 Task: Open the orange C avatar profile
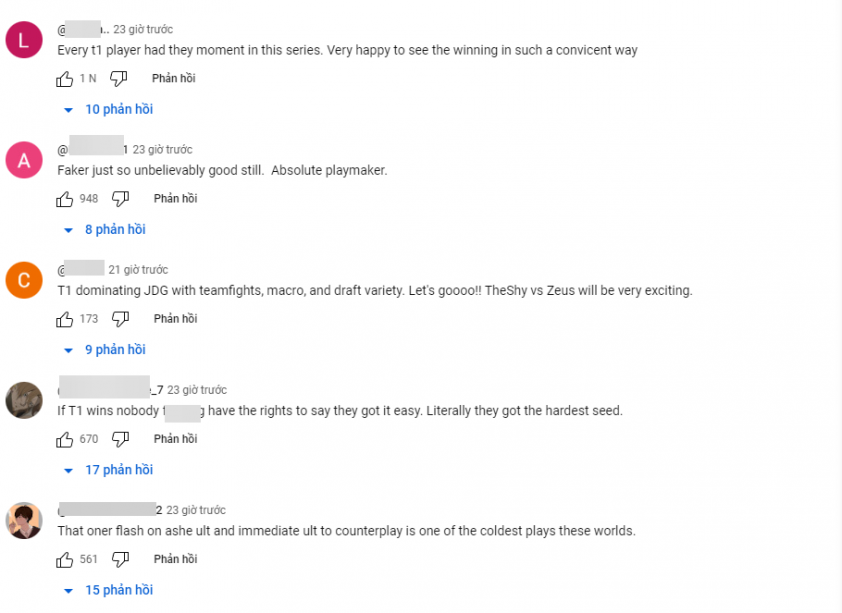[24, 280]
